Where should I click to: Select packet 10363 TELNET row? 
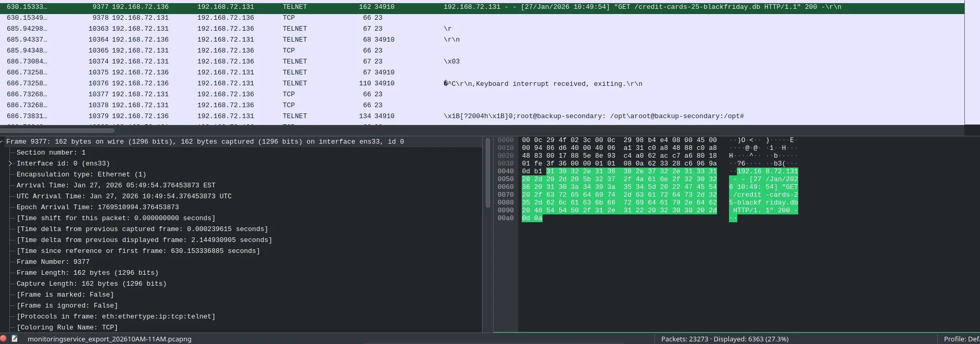coord(482,29)
